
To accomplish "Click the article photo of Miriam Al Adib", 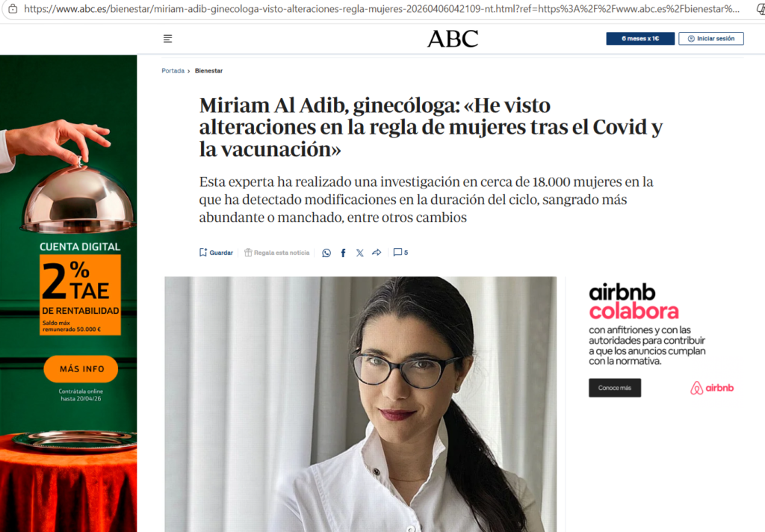I will pos(361,404).
